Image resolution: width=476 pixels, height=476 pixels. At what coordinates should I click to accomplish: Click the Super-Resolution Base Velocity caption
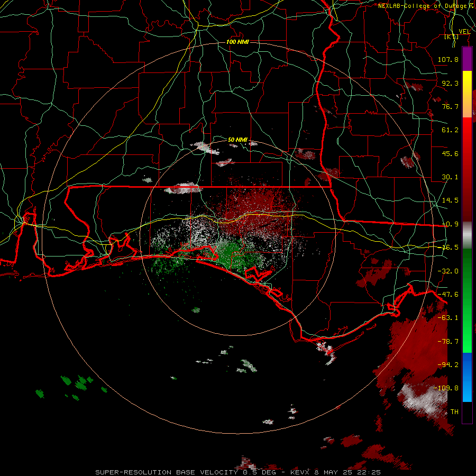(x=238, y=472)
